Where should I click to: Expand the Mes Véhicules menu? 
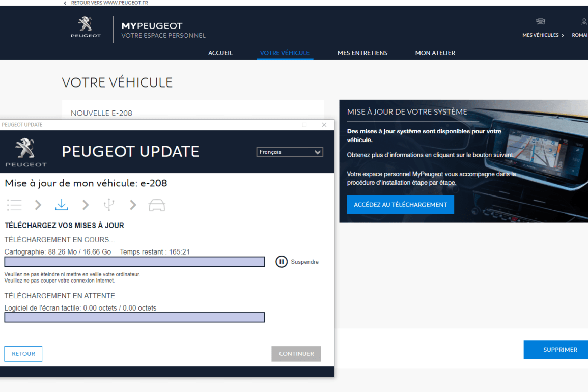(x=543, y=35)
